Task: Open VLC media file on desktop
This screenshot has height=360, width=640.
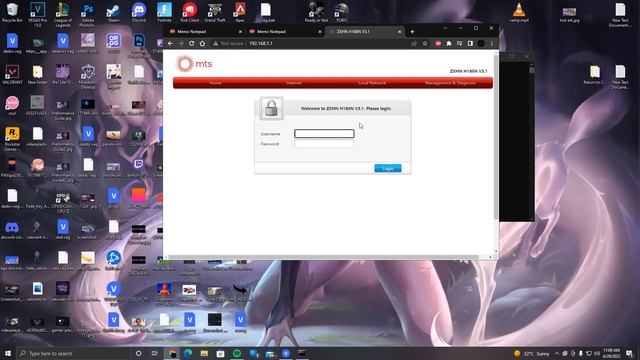Action: click(x=519, y=13)
